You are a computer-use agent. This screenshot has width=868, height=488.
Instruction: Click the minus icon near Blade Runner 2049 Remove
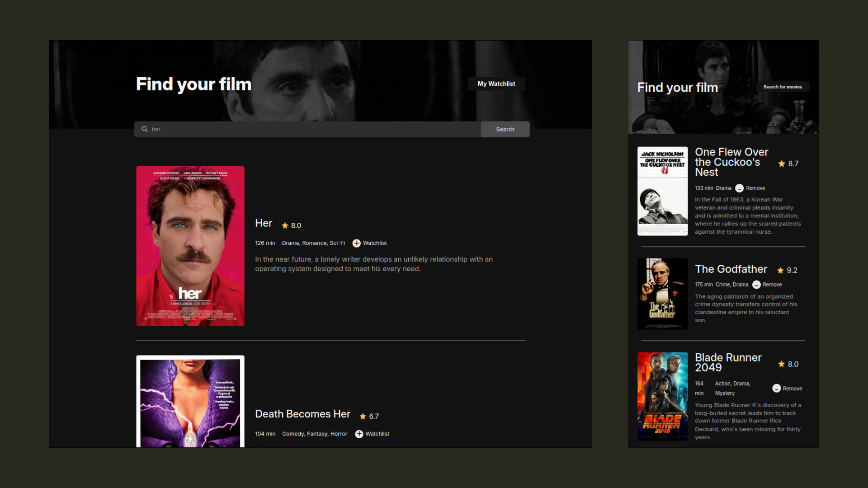(776, 389)
